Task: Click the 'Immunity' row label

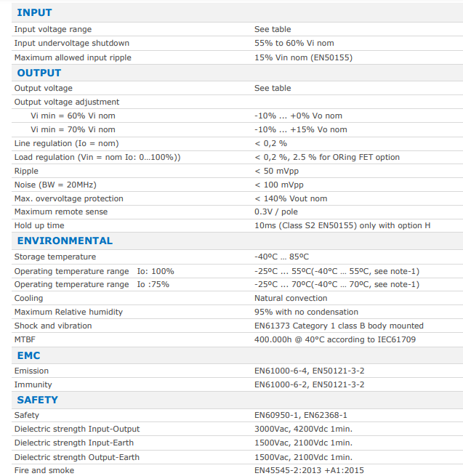Action: 33,384
